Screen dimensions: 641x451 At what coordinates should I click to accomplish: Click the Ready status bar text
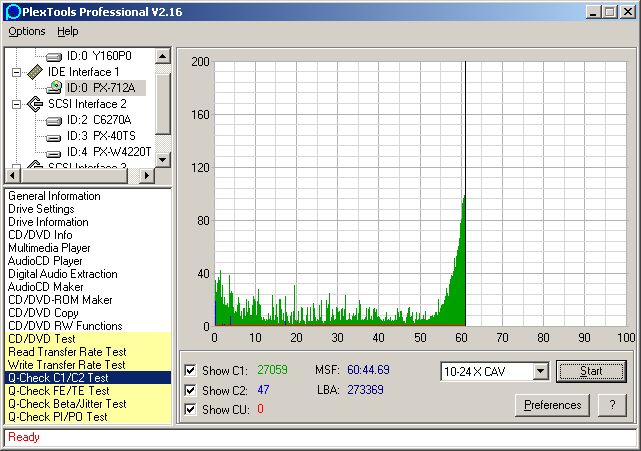pyautogui.click(x=24, y=437)
